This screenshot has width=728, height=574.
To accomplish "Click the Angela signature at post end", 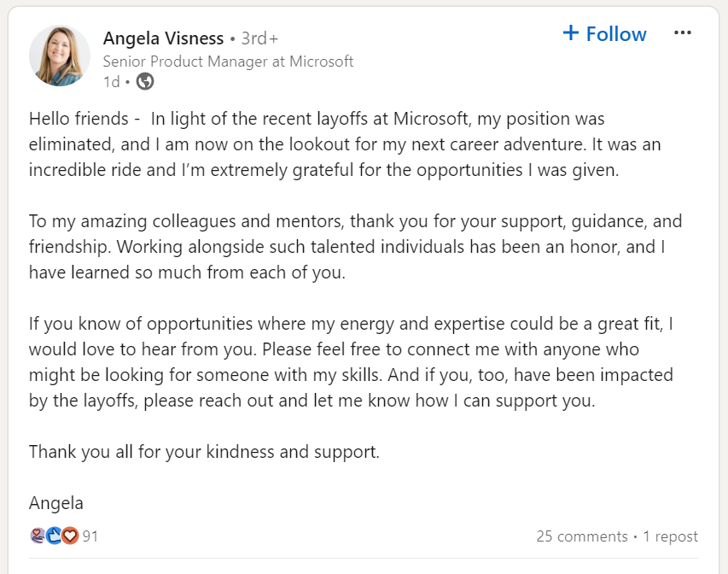I will pos(56,502).
